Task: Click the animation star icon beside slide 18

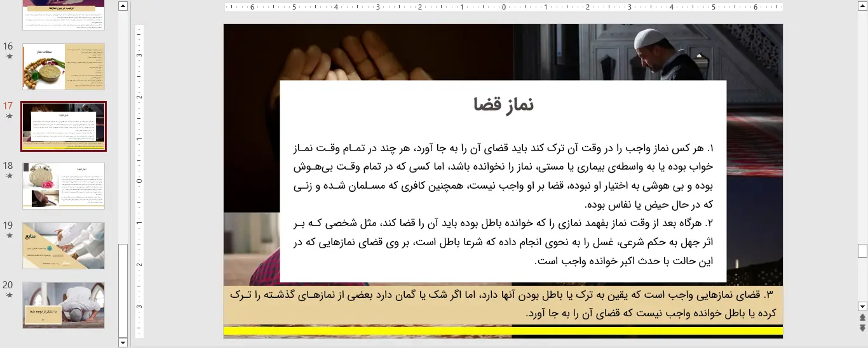Action: click(x=9, y=176)
